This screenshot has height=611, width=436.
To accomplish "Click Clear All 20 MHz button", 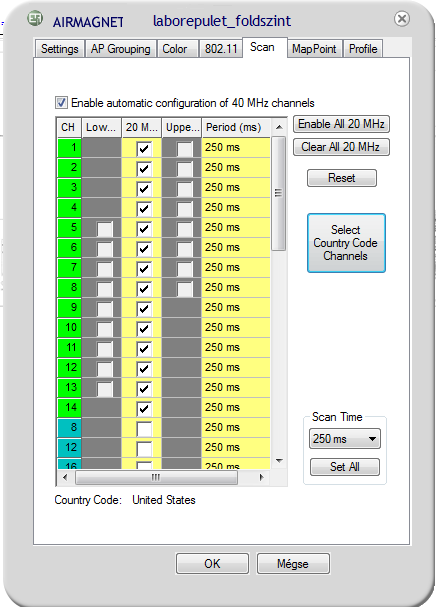I will [341, 147].
